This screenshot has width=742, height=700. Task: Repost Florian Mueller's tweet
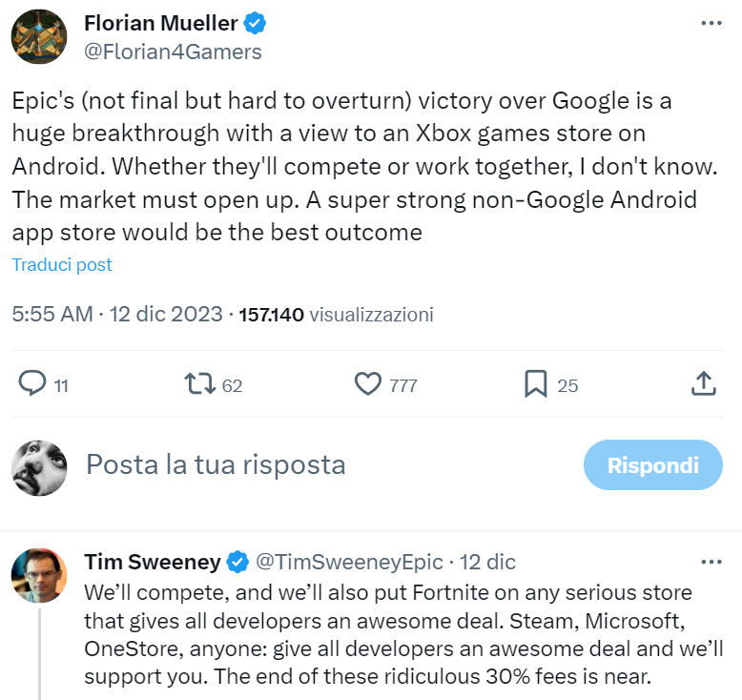(x=200, y=384)
